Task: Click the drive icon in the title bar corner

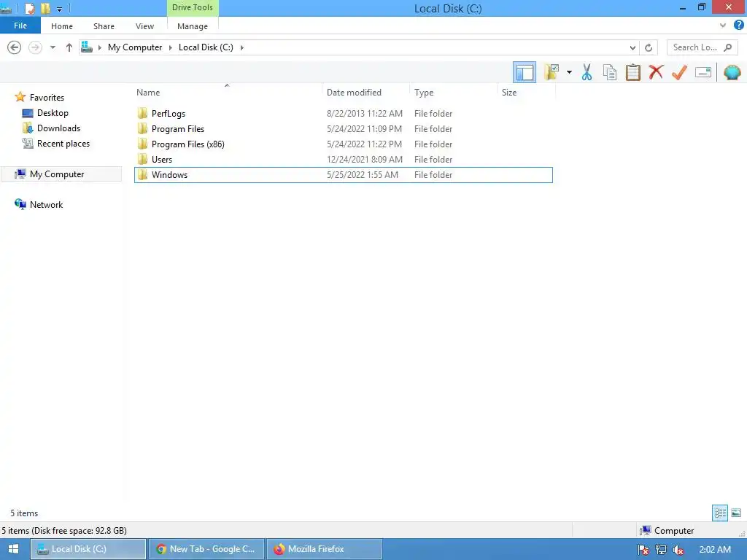Action: coord(6,8)
